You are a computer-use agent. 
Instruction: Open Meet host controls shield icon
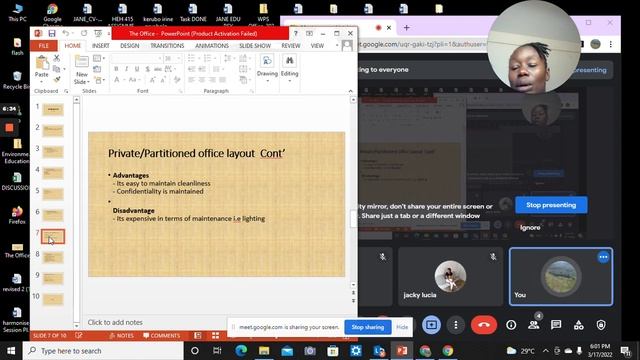(601, 325)
